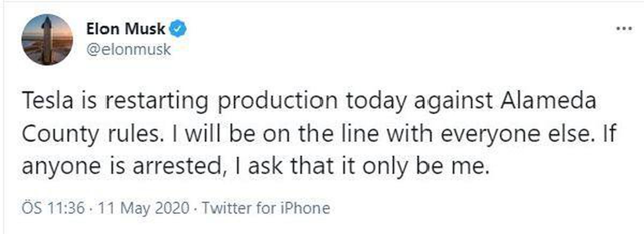Open the Twitter for iPhone source link
644x234 pixels.
click(265, 207)
